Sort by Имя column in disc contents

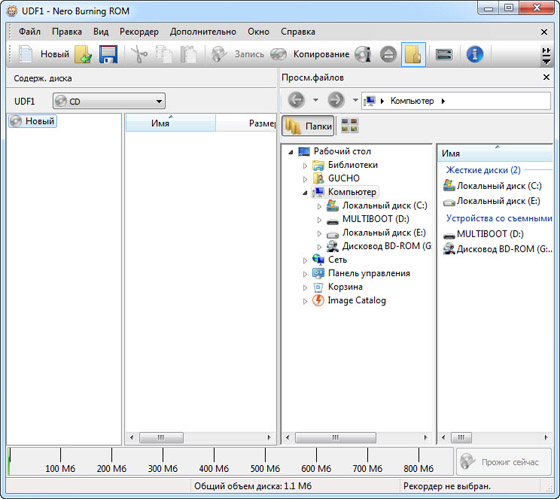point(170,123)
